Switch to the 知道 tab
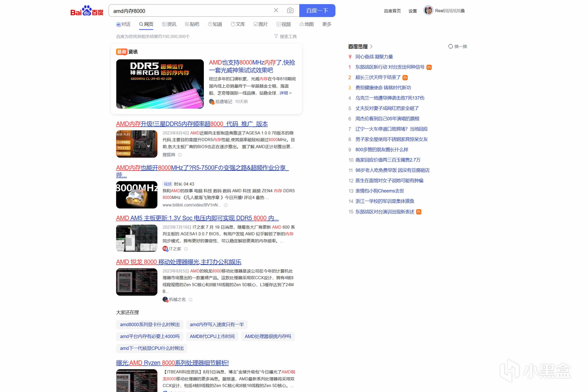Viewport: 588px width, 392px height. pyautogui.click(x=215, y=24)
